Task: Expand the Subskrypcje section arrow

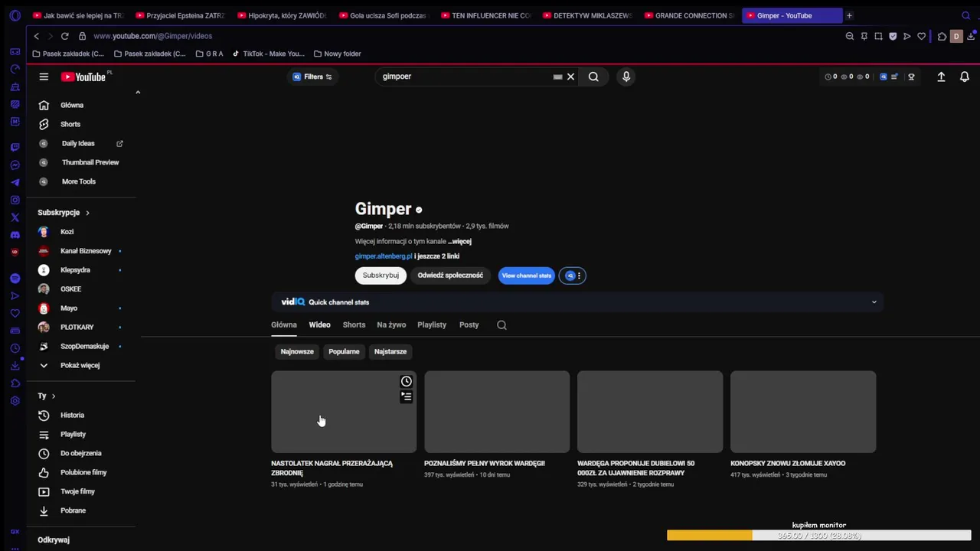Action: [x=87, y=213]
